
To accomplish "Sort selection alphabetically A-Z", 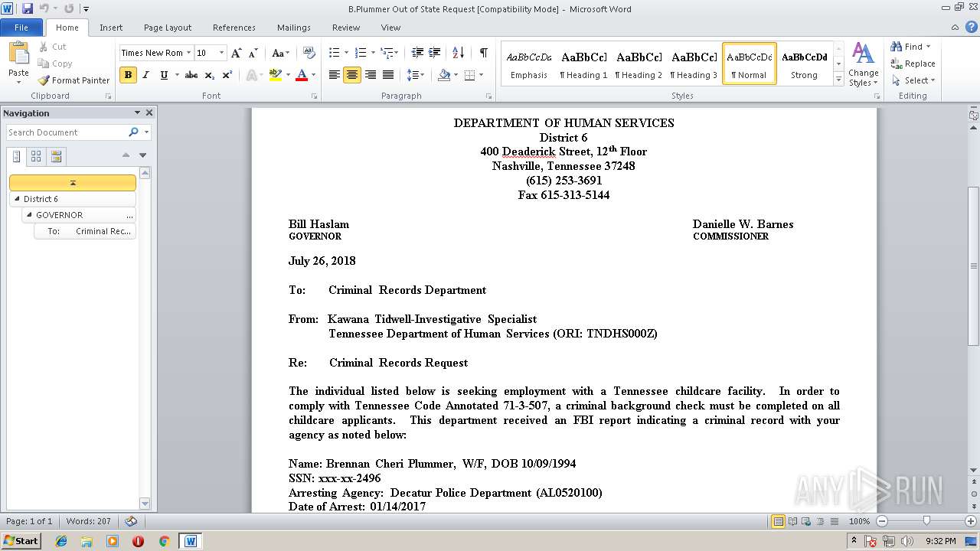I will click(x=459, y=53).
